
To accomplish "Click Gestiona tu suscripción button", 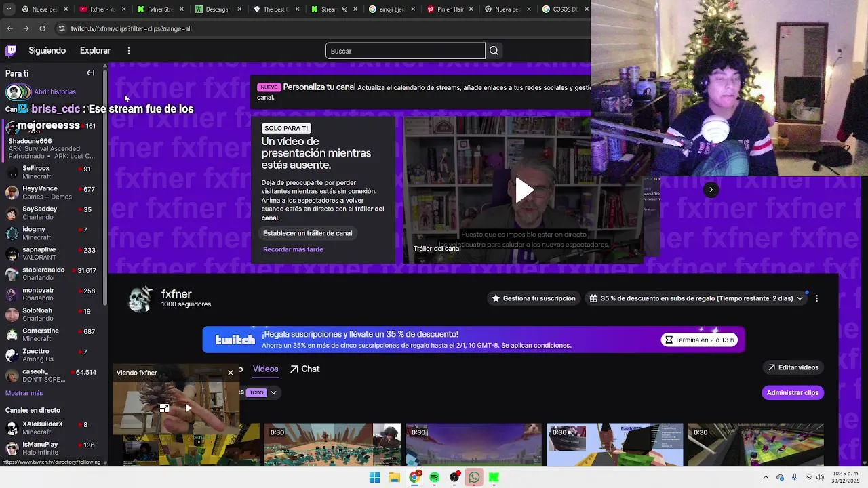I will click(x=534, y=298).
